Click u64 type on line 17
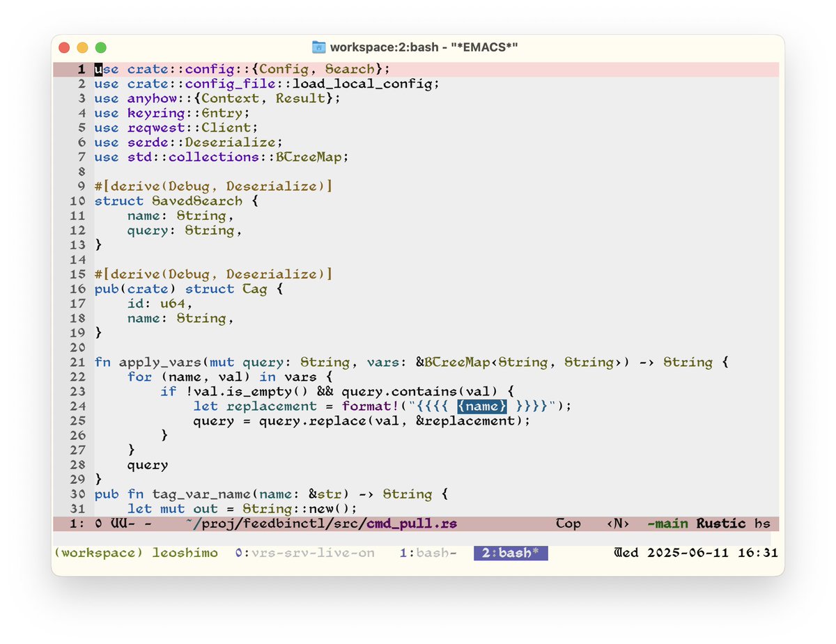This screenshot has width=836, height=644. point(173,303)
